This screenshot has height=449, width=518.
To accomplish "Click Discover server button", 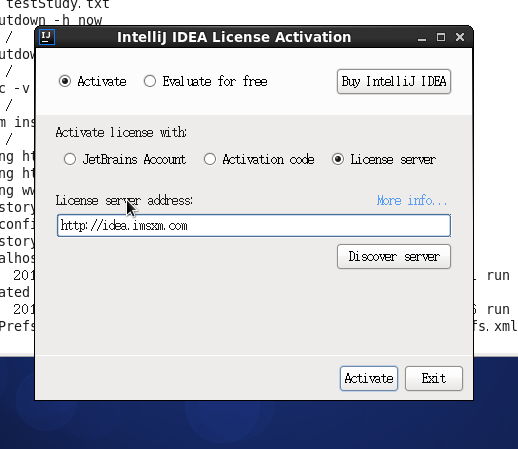I will point(394,257).
